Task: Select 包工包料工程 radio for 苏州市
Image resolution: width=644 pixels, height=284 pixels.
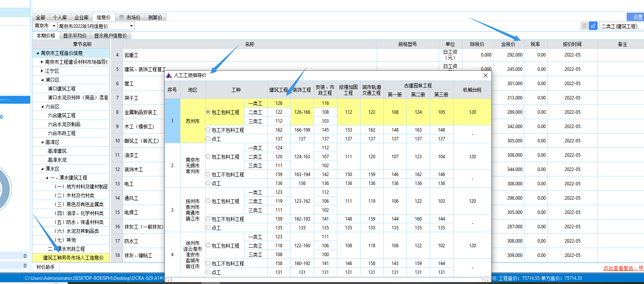Action: tap(208, 112)
